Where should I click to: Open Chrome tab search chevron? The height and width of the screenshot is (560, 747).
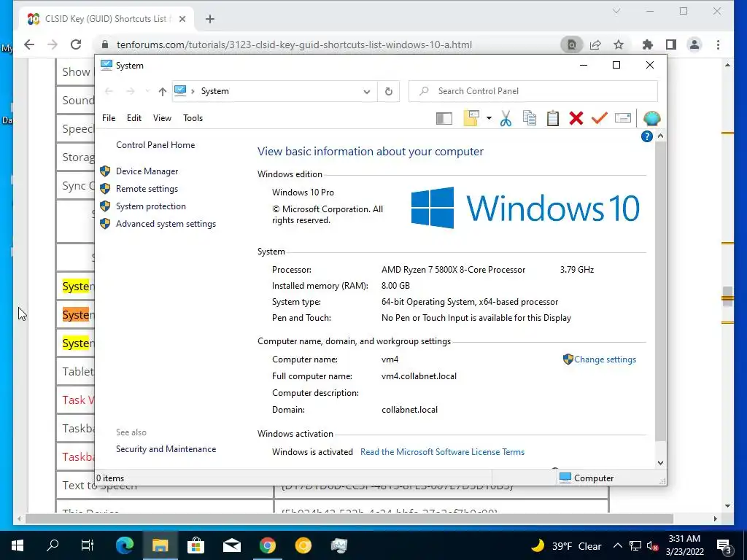click(x=616, y=11)
